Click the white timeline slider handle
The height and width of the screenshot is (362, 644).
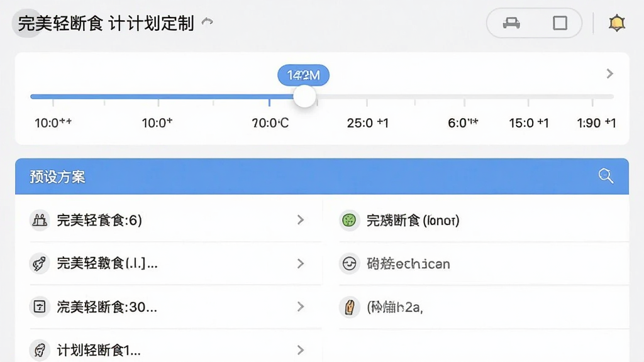(x=305, y=96)
